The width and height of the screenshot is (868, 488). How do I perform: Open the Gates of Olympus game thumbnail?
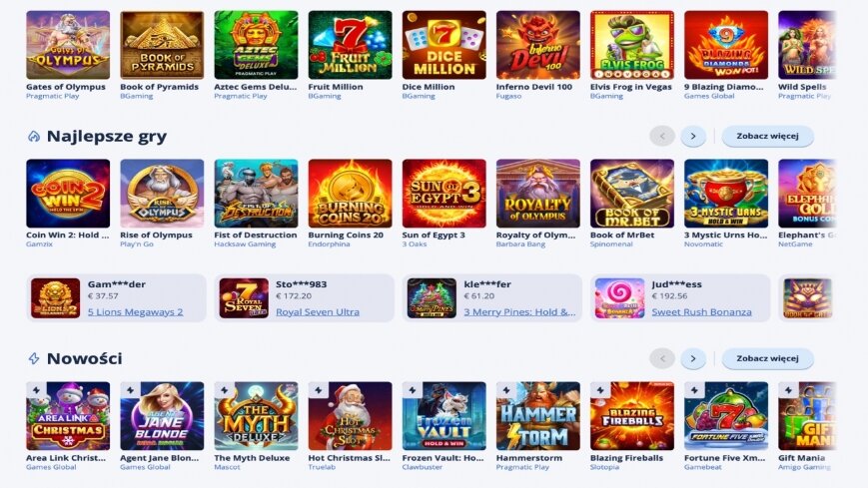[68, 45]
